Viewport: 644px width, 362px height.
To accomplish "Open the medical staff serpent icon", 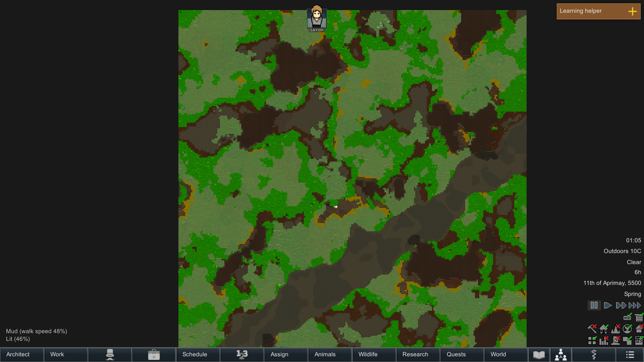I will coord(594,355).
